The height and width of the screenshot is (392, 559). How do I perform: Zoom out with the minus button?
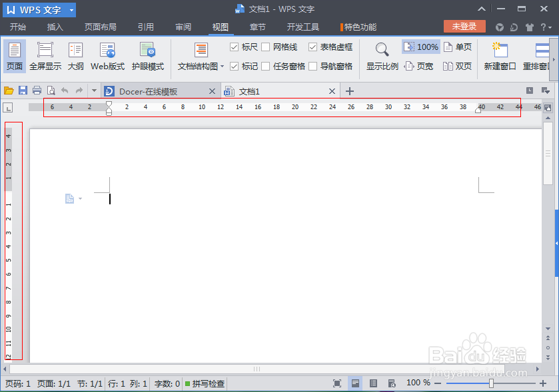click(438, 383)
